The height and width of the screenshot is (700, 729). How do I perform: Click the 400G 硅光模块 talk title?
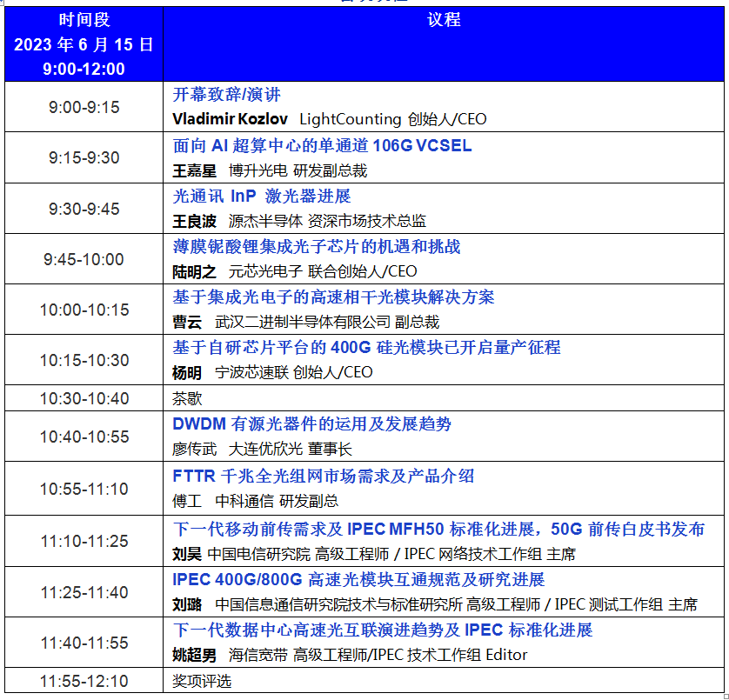tap(366, 348)
